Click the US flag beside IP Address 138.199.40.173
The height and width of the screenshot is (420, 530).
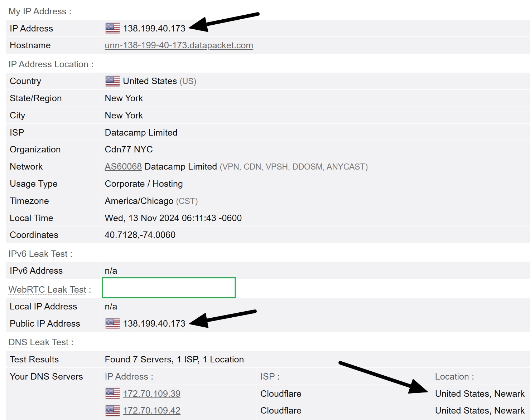tap(112, 28)
